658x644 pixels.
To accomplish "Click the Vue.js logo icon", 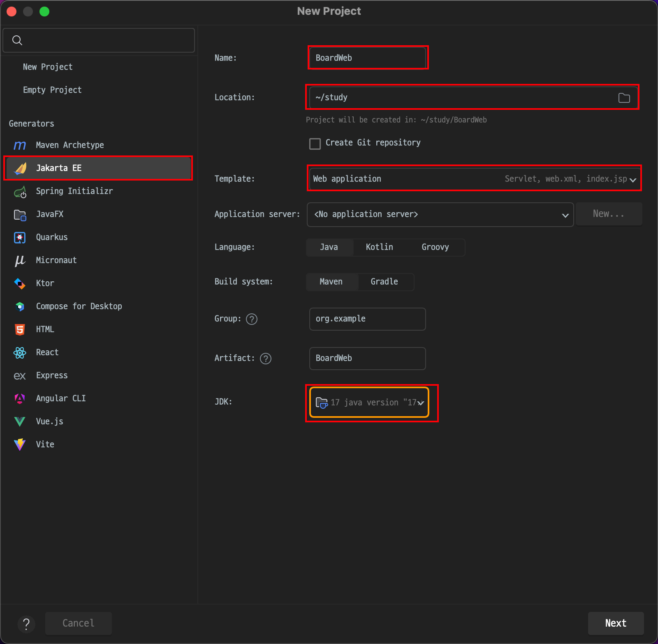I will (20, 422).
